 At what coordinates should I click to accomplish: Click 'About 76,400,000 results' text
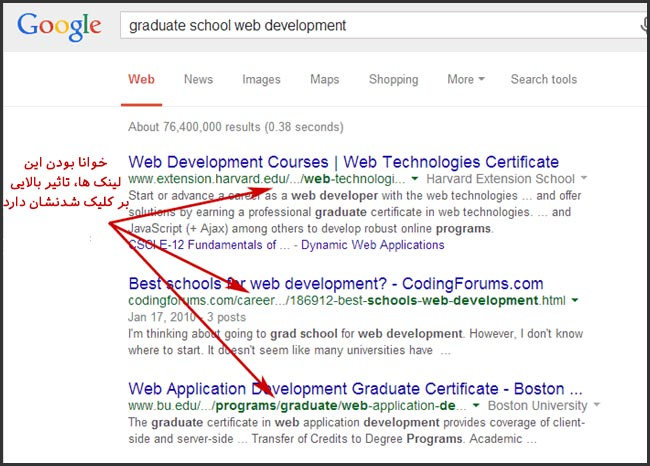235,127
